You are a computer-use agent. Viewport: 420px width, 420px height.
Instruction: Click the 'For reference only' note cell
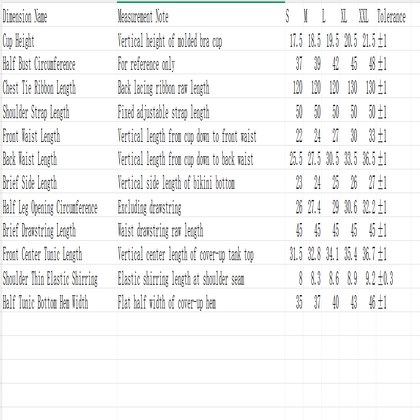coord(201,64)
